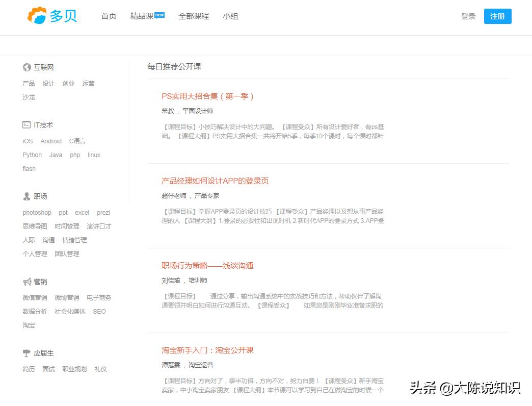
Task: Click the photoshop tag
Action: (x=37, y=212)
